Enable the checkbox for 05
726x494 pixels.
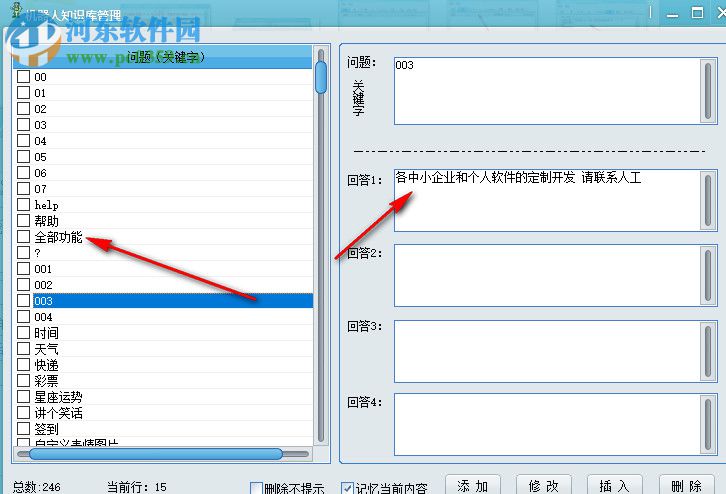[x=23, y=156]
